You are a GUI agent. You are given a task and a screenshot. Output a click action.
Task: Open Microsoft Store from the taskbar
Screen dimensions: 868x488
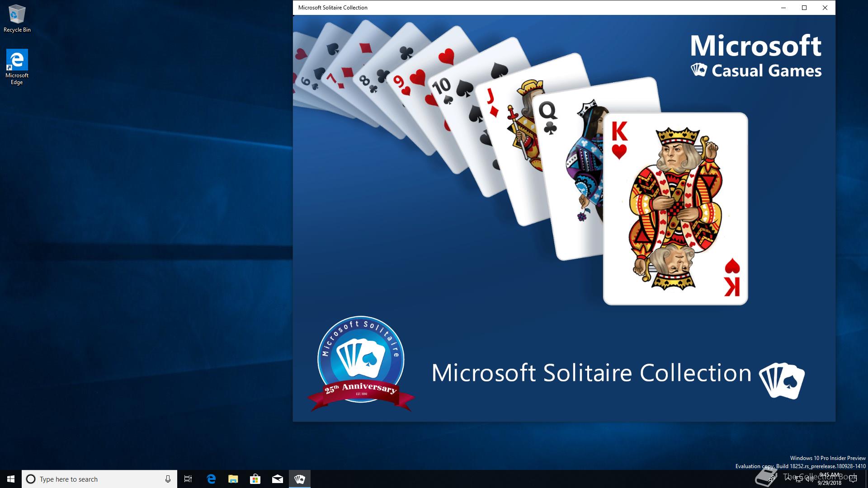[x=255, y=479]
